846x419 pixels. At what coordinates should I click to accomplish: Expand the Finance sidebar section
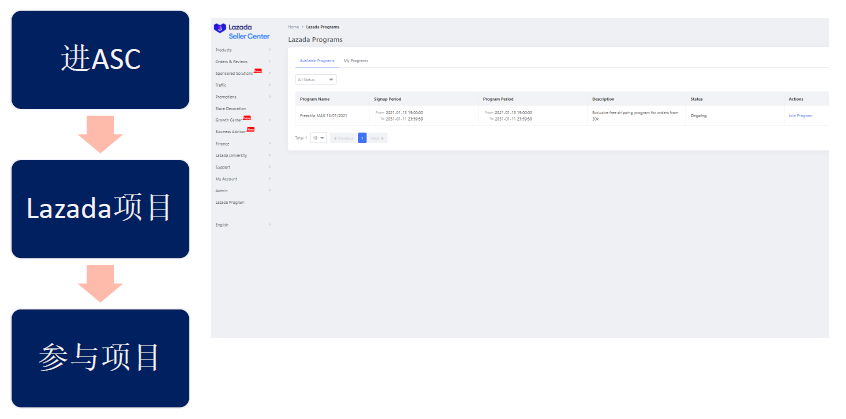223,144
